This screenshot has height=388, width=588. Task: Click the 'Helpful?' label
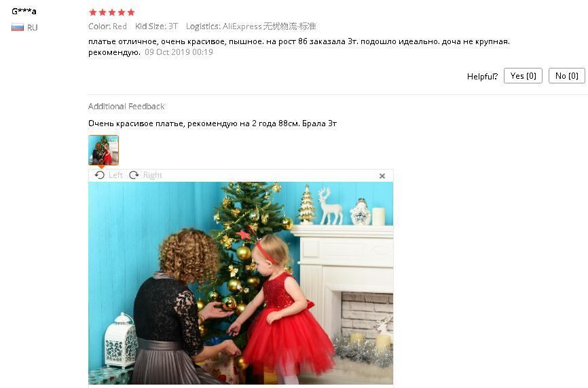(482, 77)
